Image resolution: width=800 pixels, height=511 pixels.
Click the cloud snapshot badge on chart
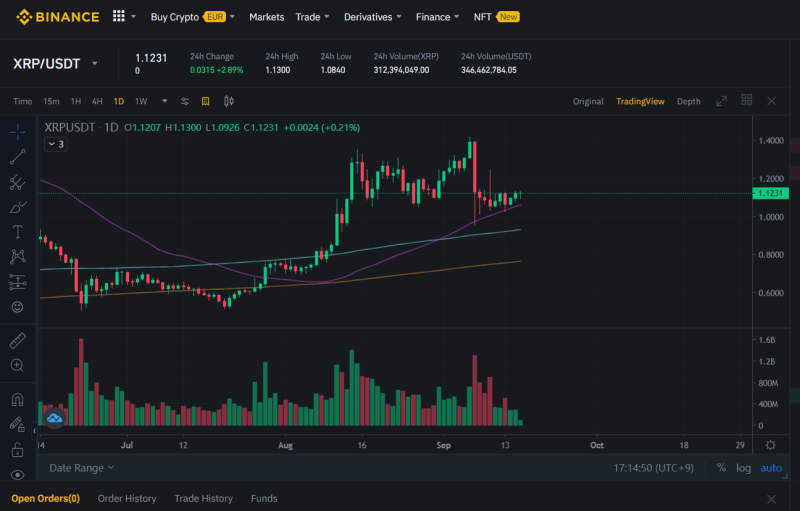click(x=54, y=419)
